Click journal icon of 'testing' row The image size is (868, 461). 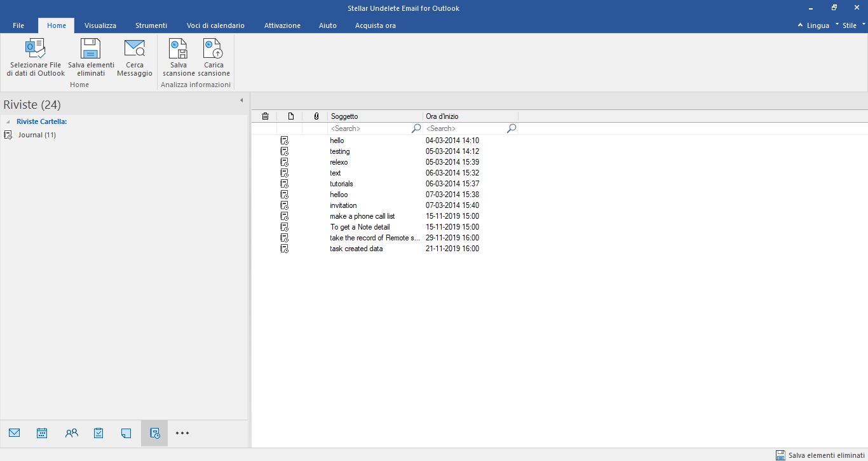point(284,151)
